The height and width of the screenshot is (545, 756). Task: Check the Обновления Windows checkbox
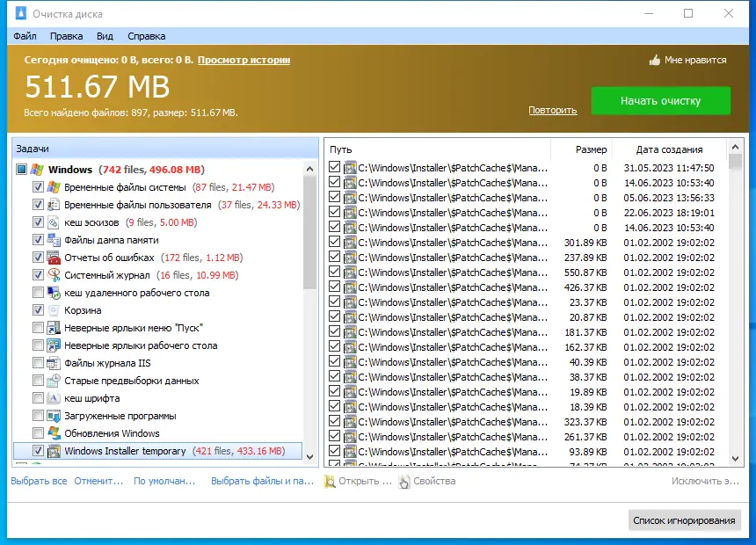pos(38,433)
